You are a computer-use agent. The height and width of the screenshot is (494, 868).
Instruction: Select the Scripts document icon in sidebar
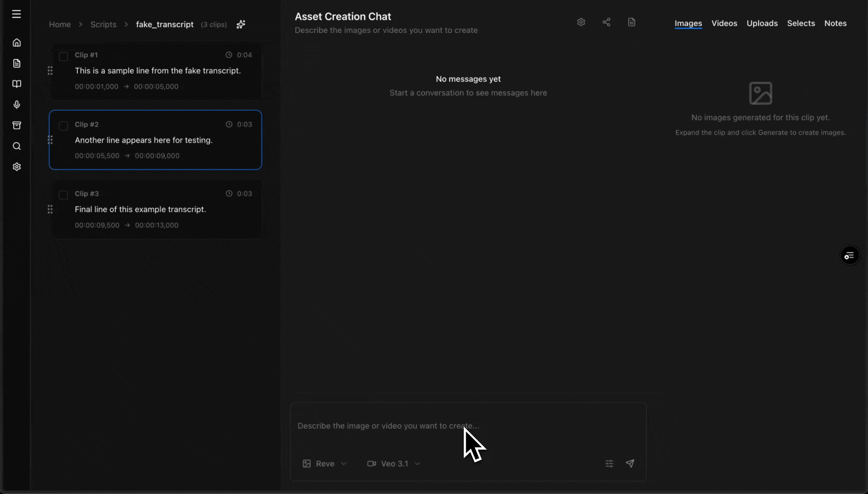click(16, 63)
